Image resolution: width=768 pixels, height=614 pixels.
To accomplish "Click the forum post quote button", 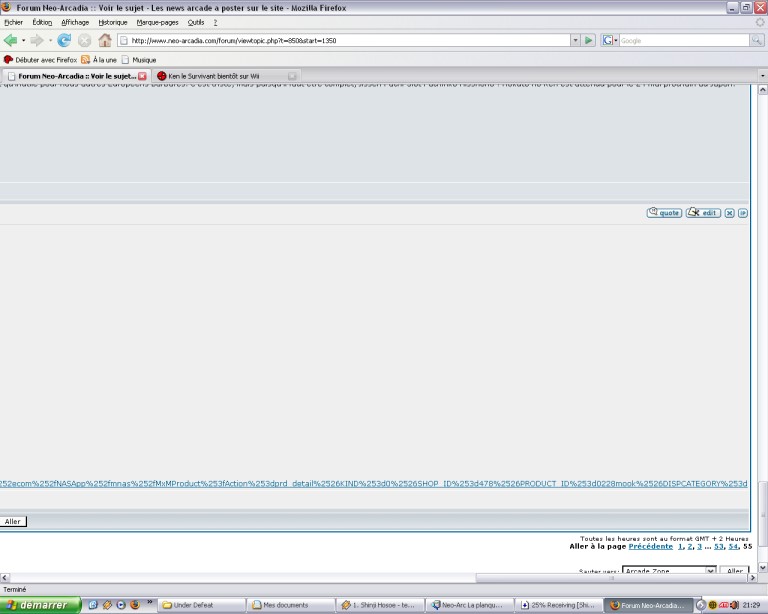I will [664, 212].
